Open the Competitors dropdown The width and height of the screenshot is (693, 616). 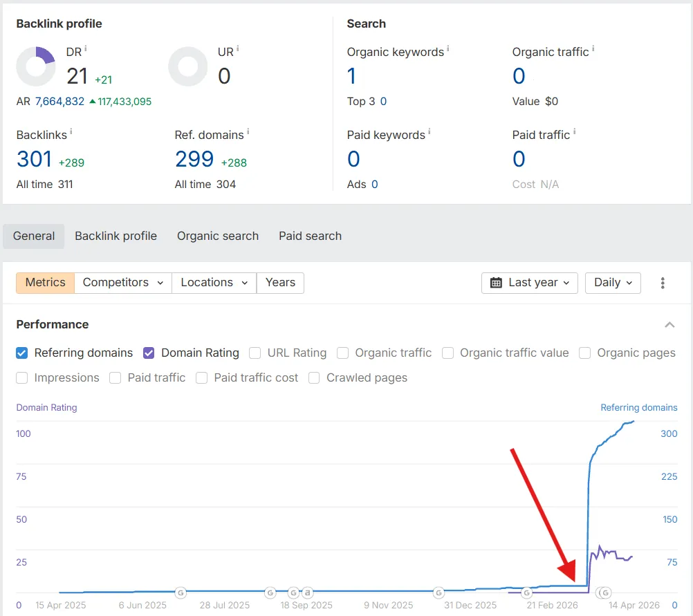(x=123, y=283)
